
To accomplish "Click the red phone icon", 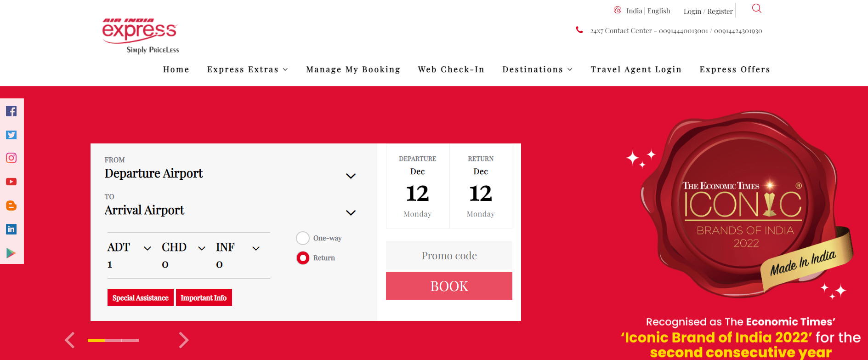I will (x=579, y=30).
